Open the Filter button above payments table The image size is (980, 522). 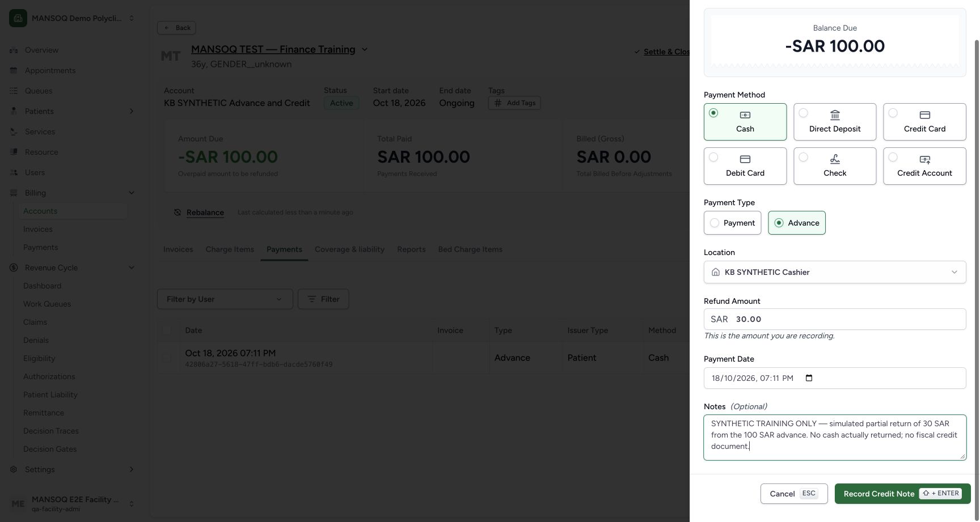point(323,299)
